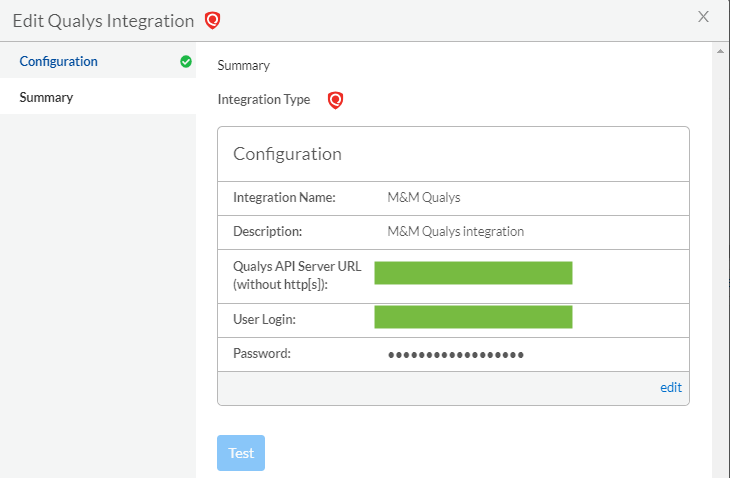Open the Configuration step in the sidebar
The height and width of the screenshot is (478, 730).
[59, 61]
